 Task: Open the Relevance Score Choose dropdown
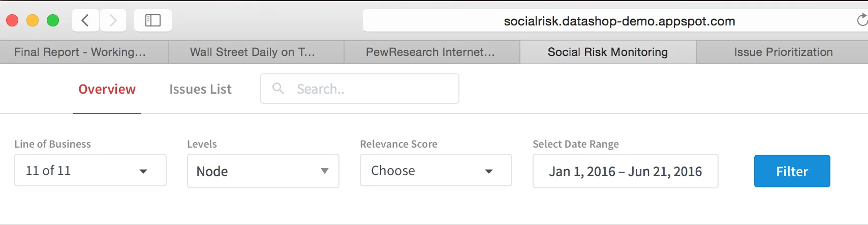(436, 171)
